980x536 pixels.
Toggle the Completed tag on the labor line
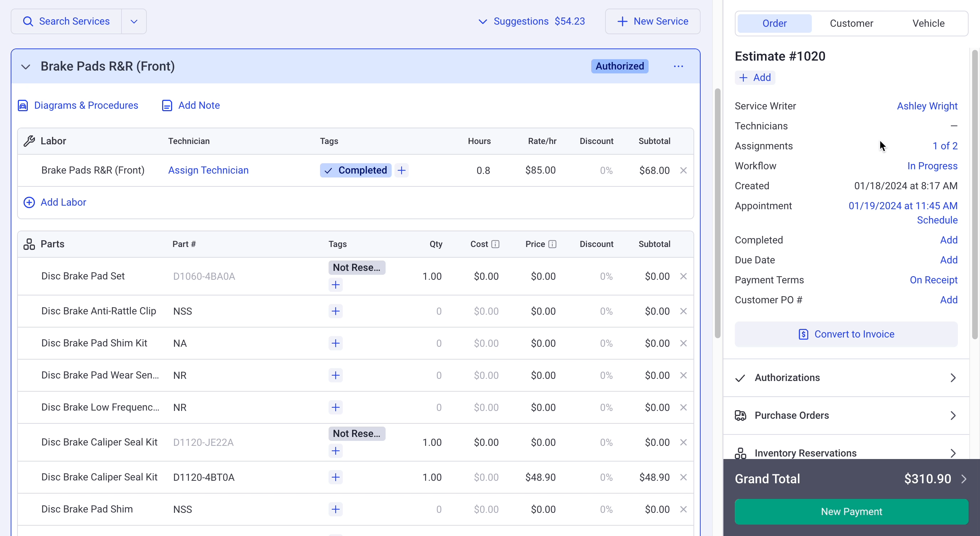click(x=355, y=170)
